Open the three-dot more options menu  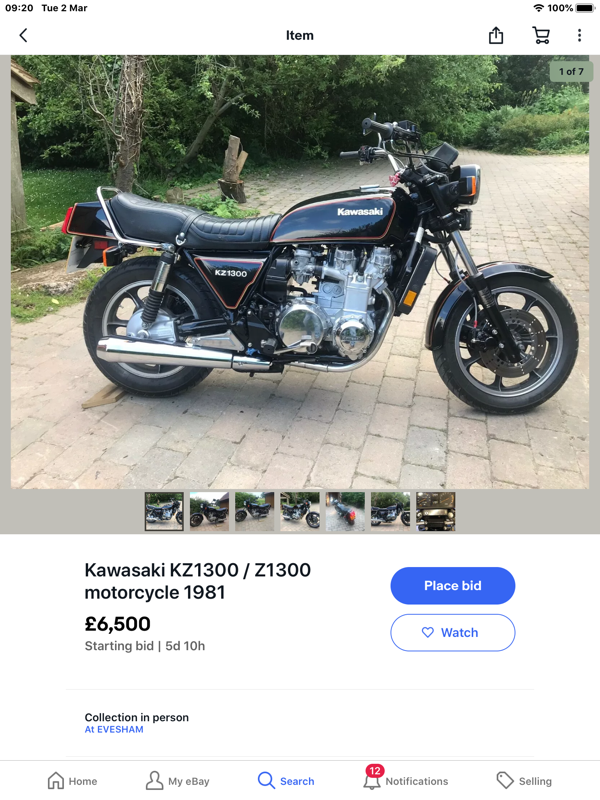[x=579, y=35]
